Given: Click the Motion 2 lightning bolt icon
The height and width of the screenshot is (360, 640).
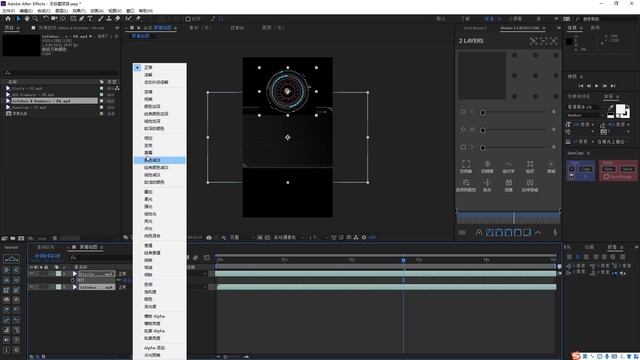Looking at the screenshot, I should pyautogui.click(x=555, y=233).
